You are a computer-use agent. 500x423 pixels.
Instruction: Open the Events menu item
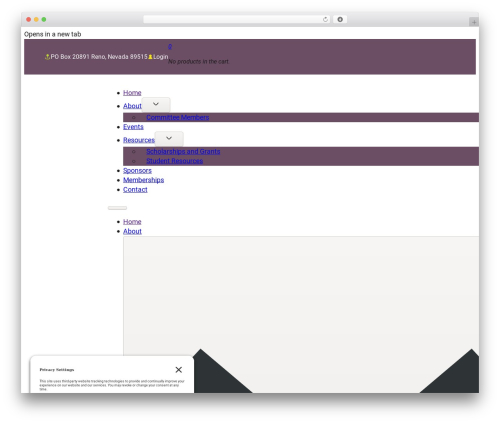[133, 127]
